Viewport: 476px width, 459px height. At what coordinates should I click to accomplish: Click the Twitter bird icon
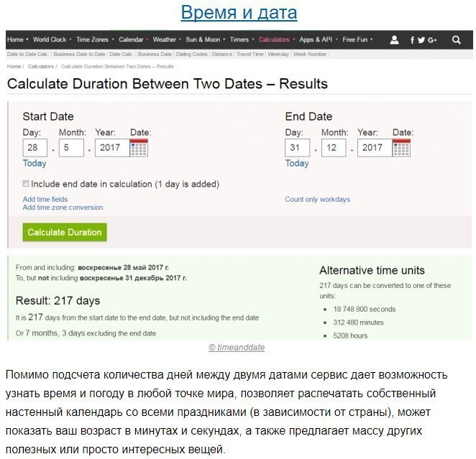421,40
